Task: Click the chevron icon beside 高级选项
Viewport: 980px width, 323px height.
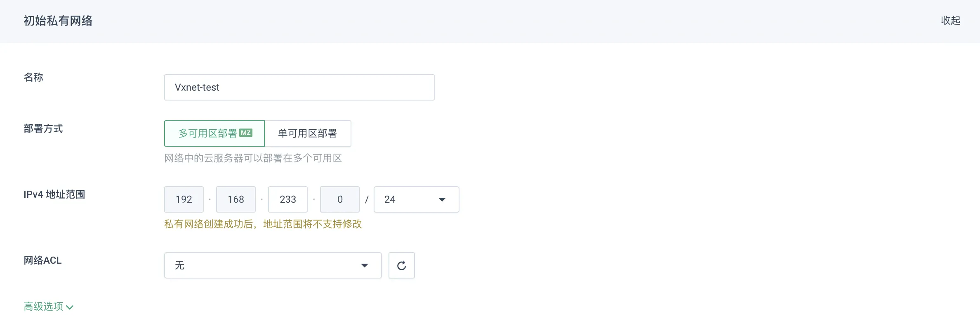Action: click(x=70, y=307)
